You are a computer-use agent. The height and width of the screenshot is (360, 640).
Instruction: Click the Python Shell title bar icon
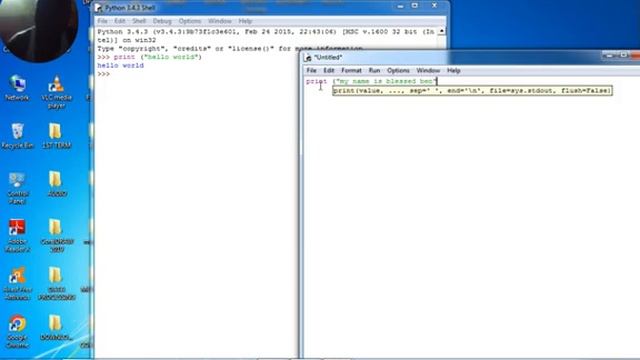tap(98, 8)
